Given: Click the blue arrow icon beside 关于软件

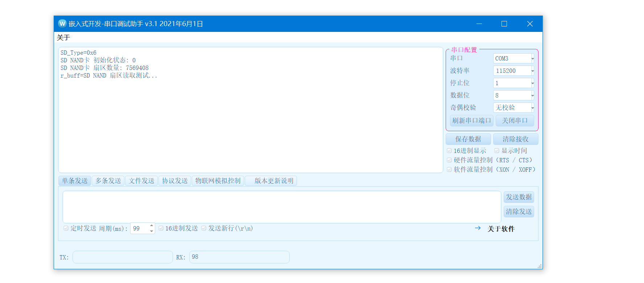Looking at the screenshot, I should [478, 228].
